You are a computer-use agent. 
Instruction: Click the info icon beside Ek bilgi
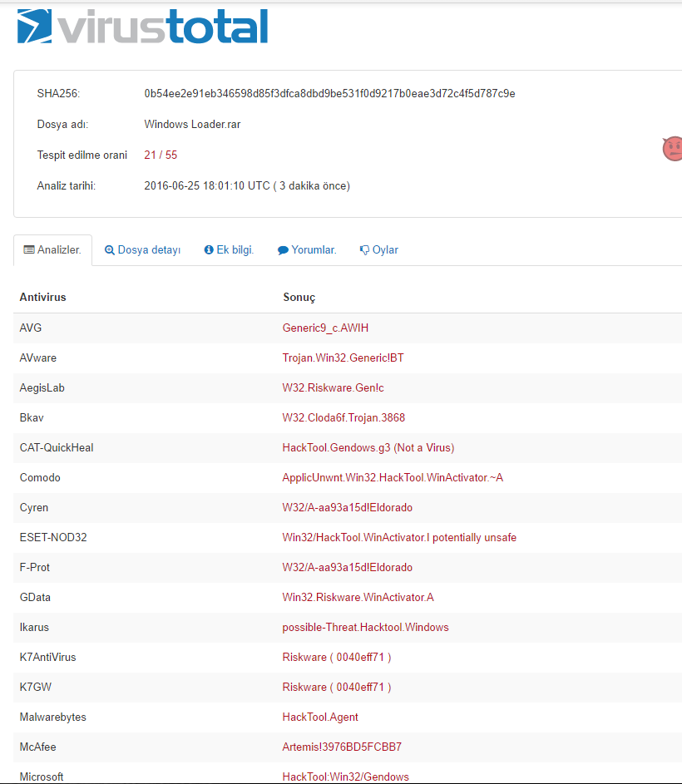point(209,249)
